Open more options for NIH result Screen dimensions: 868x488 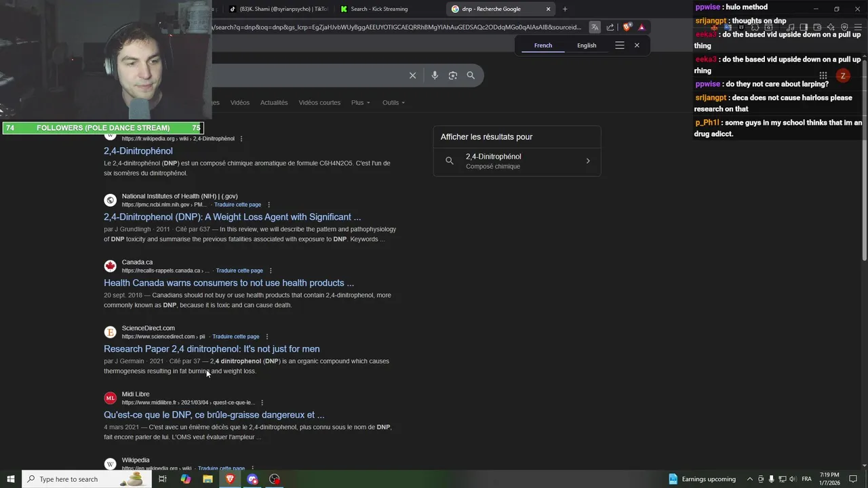tap(269, 205)
